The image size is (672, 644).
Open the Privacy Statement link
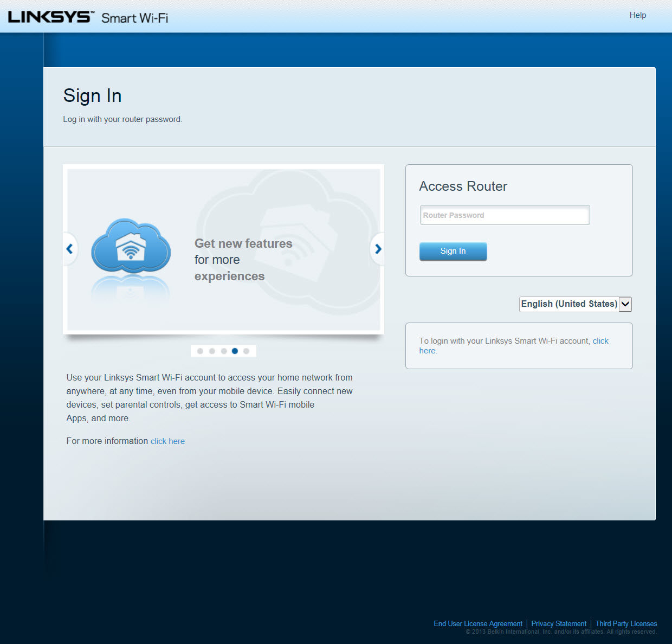click(x=559, y=624)
